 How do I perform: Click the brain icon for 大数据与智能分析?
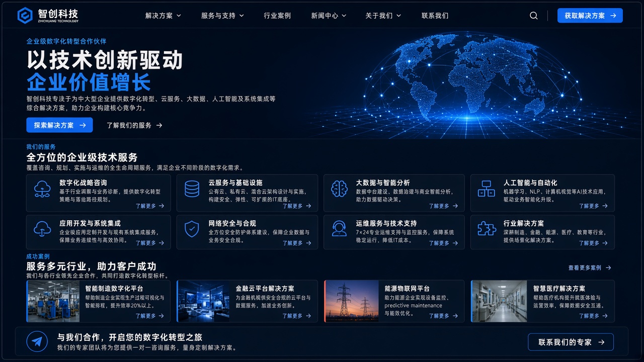tap(339, 189)
